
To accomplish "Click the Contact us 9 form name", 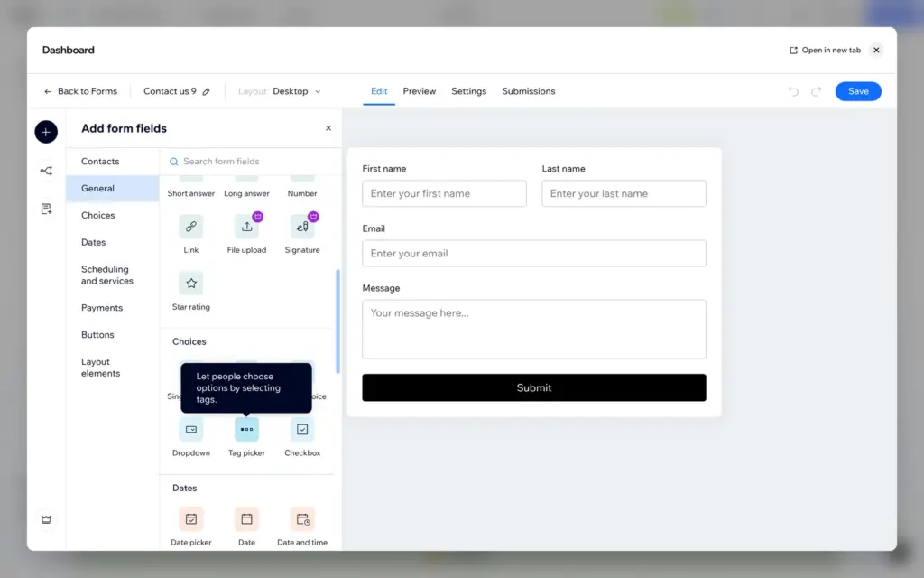I will click(x=170, y=91).
